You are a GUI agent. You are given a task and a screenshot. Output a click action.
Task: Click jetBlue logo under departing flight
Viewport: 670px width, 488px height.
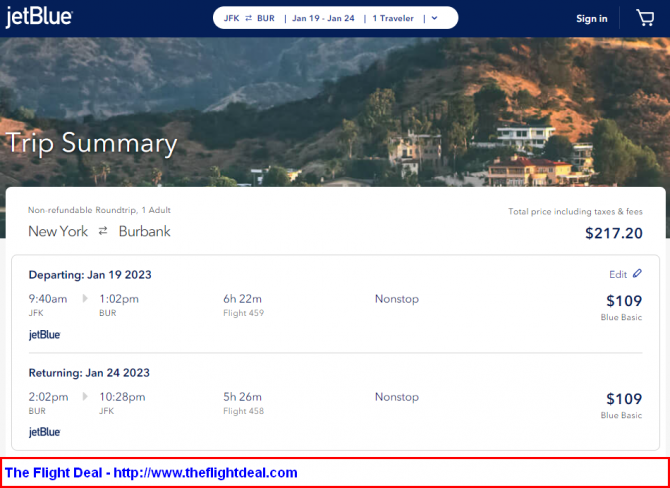[44, 335]
